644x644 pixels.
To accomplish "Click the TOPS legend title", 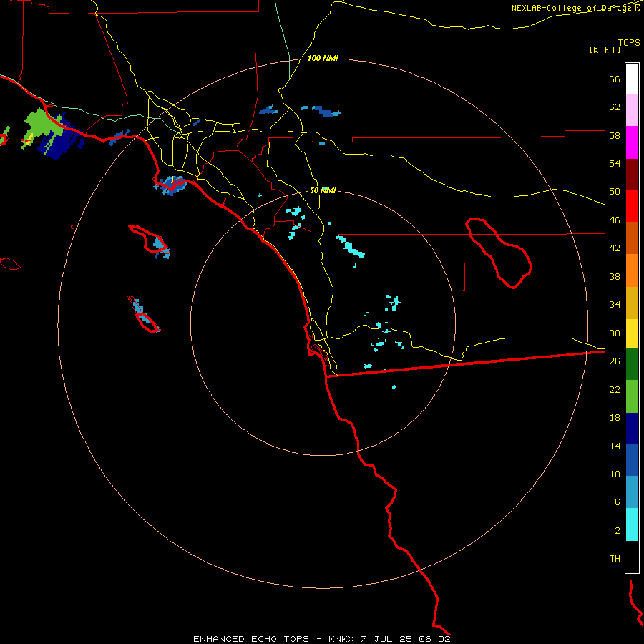I will pyautogui.click(x=629, y=42).
